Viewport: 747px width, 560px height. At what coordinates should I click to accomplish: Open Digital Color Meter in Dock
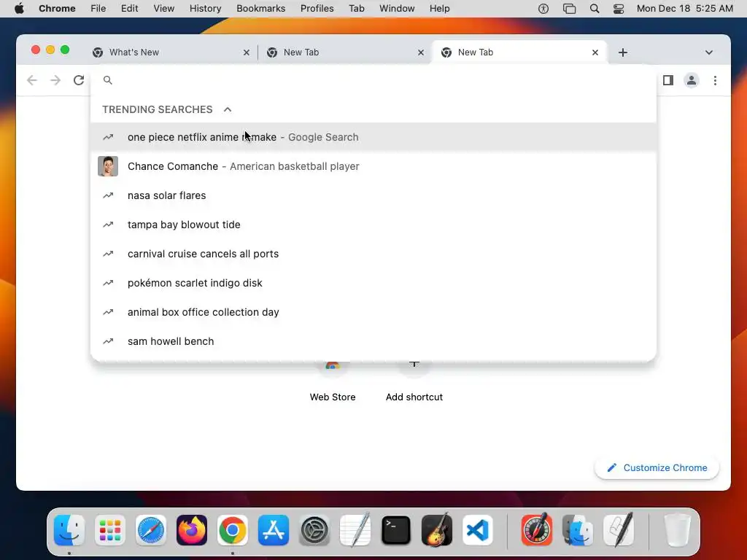537,530
